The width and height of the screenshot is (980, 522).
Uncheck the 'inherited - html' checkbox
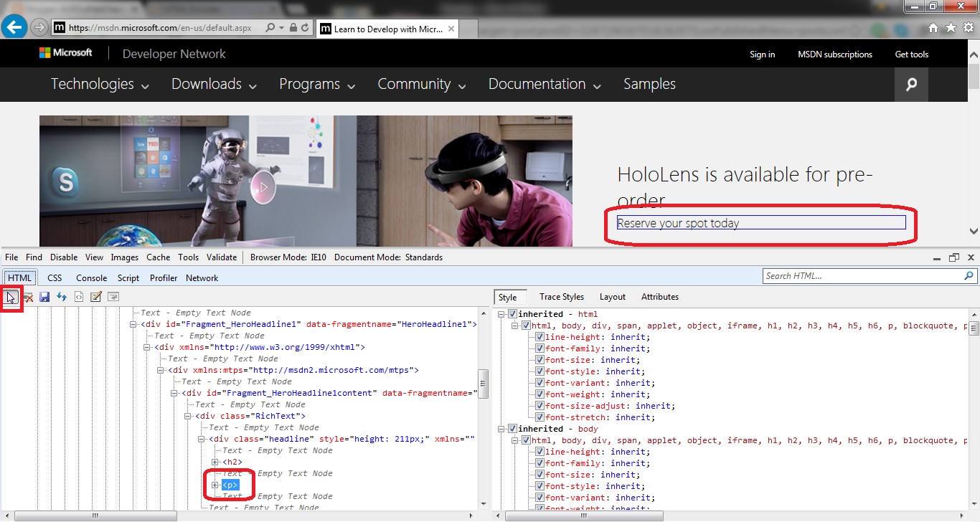click(x=512, y=314)
